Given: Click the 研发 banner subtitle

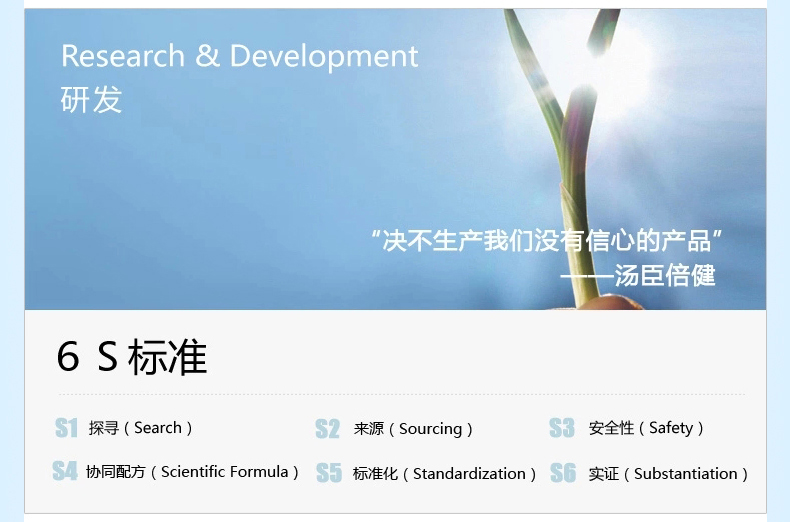Looking at the screenshot, I should click(x=91, y=99).
